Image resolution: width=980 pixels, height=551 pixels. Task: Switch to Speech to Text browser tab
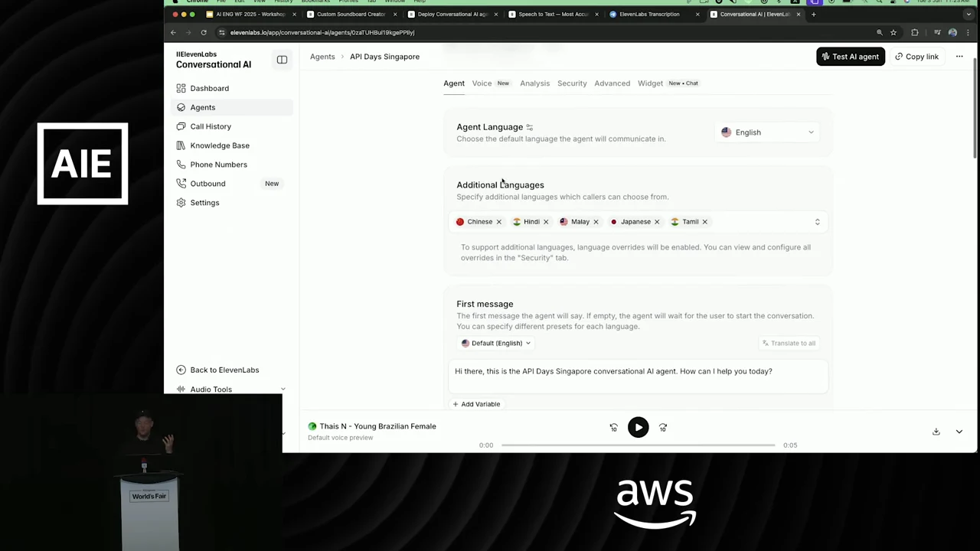[x=553, y=14]
